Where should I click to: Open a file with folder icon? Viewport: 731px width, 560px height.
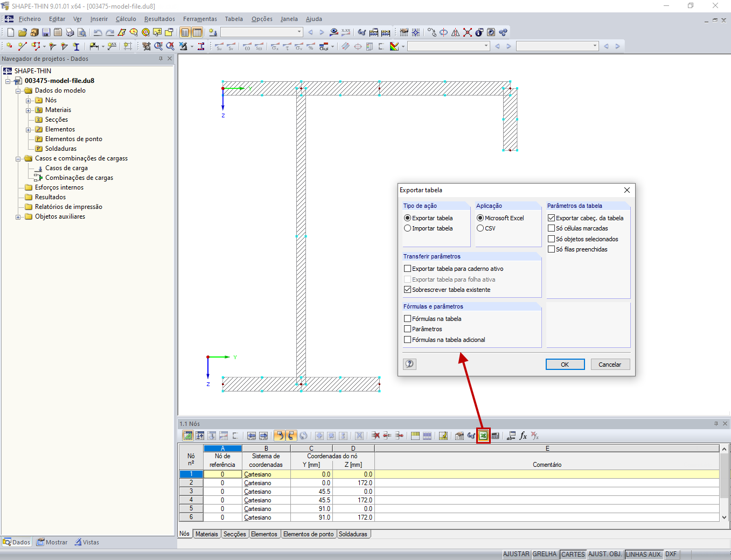coord(23,32)
